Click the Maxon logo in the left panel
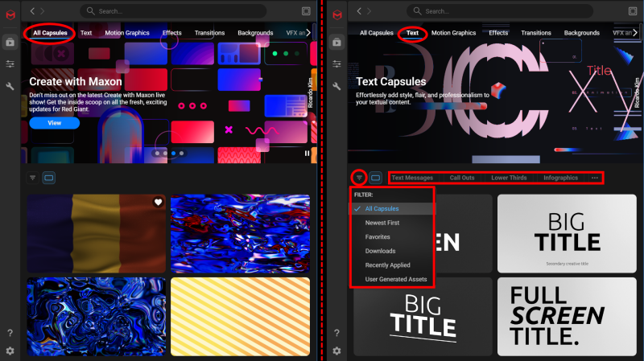Image resolution: width=644 pixels, height=361 pixels. point(10,11)
